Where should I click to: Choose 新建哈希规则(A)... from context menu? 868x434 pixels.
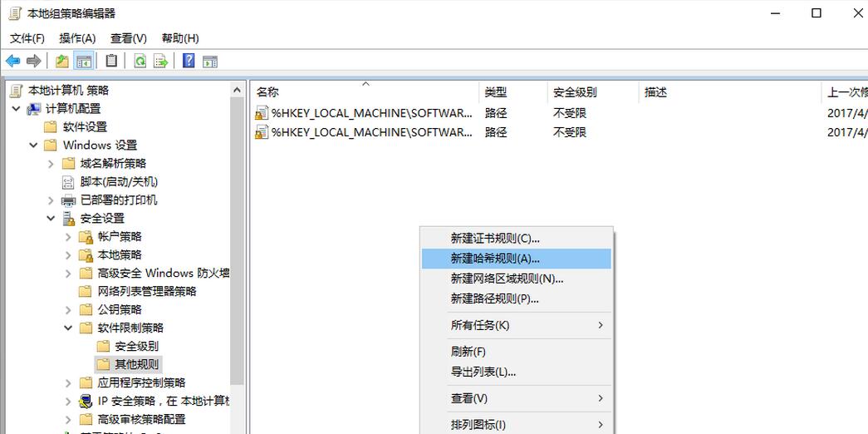click(517, 259)
